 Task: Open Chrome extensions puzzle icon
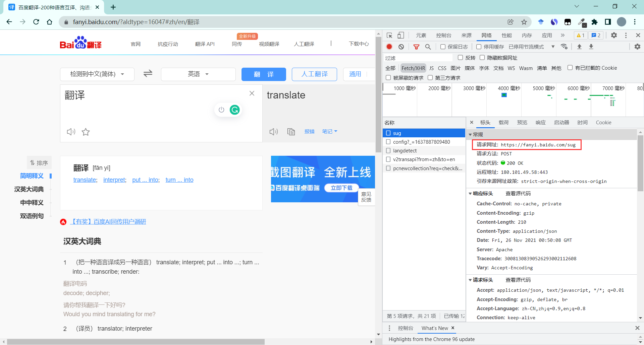594,22
